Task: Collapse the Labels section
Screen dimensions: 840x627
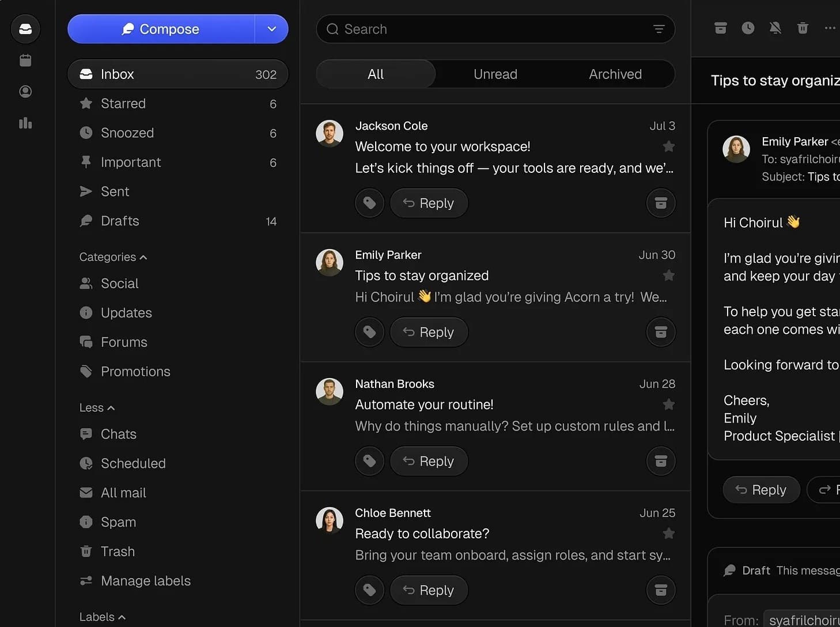Action: (x=102, y=617)
